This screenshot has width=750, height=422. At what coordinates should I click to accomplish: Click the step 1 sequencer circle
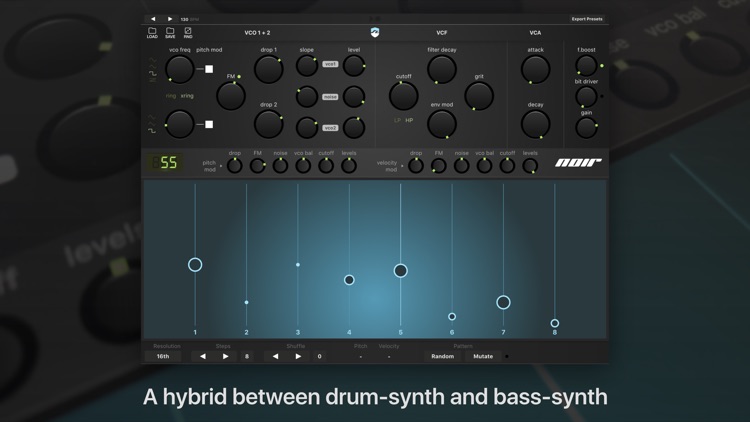(x=195, y=265)
